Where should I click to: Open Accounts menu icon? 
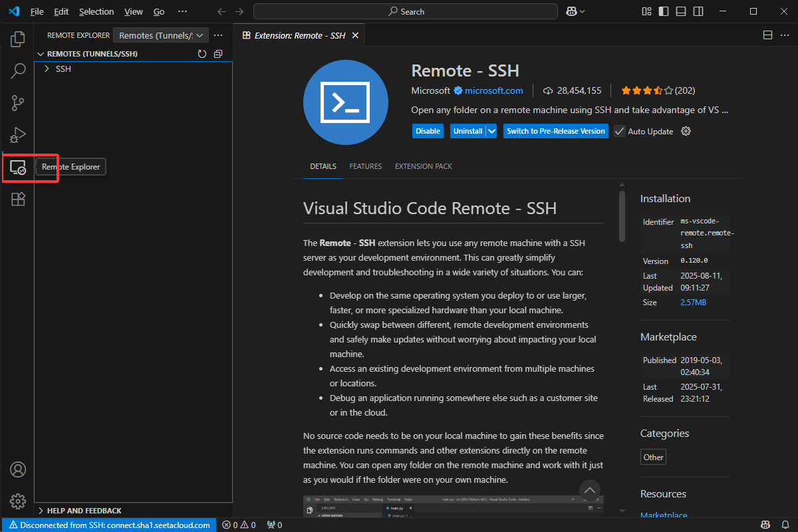[x=18, y=469]
